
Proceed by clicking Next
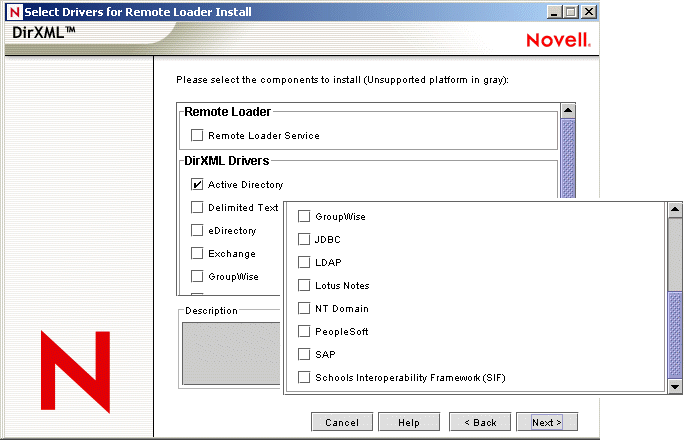[547, 422]
